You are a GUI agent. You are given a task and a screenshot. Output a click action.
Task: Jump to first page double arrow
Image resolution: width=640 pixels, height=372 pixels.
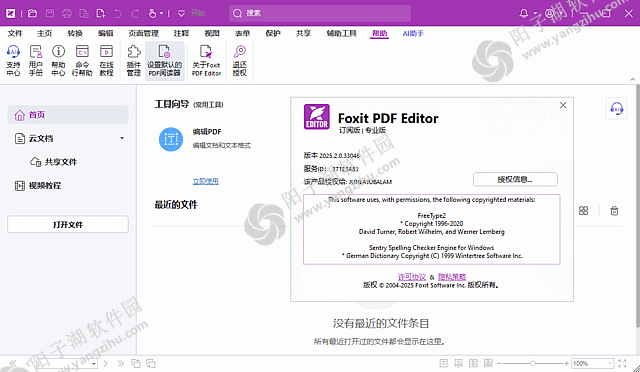coord(13,363)
